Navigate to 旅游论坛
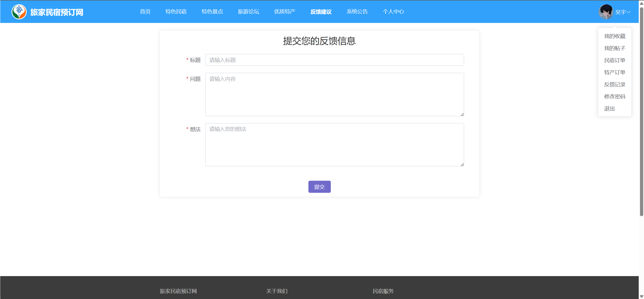Screen dimensions: 644x299 (248, 12)
